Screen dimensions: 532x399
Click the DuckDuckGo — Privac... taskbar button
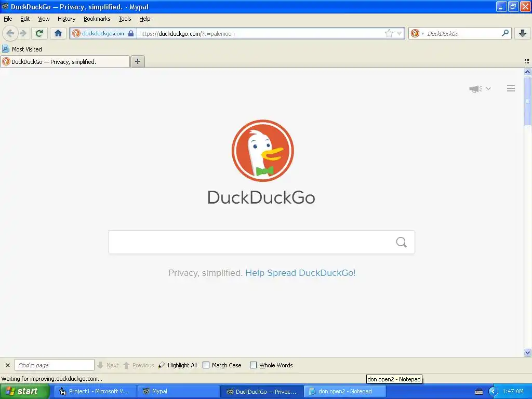coord(262,391)
